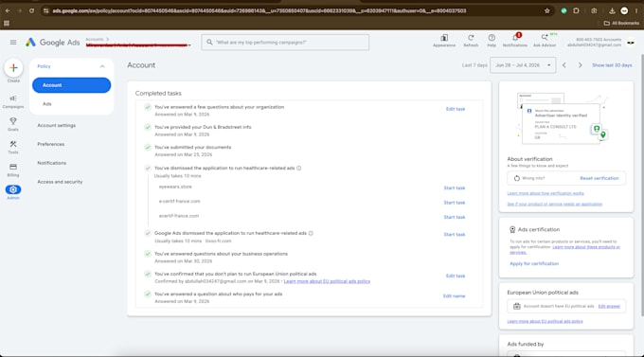Click Apply for certification

tap(534, 264)
